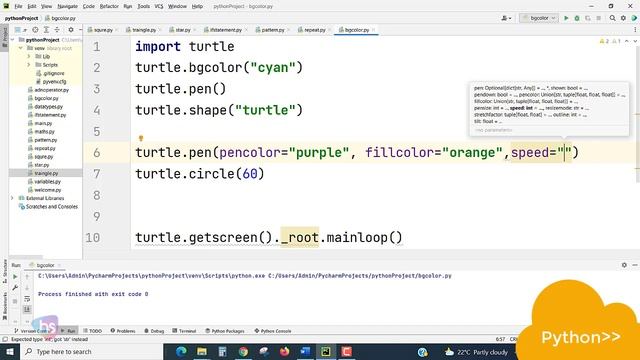640x360 pixels.
Task: Open the user account icon dropdown
Action: click(506, 18)
